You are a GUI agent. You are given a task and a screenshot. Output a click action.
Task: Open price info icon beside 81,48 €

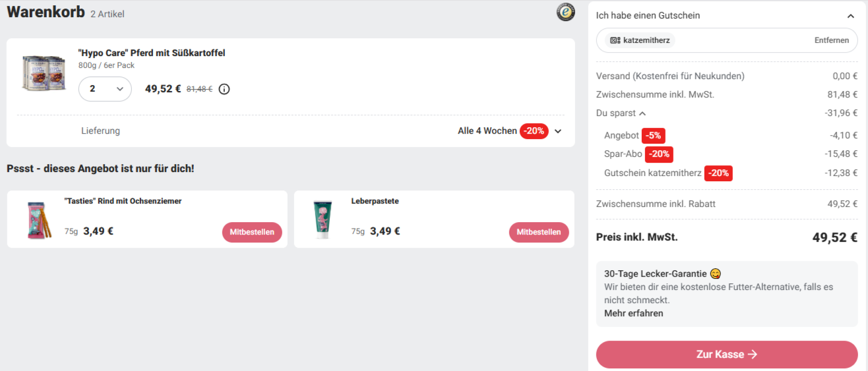click(x=224, y=89)
